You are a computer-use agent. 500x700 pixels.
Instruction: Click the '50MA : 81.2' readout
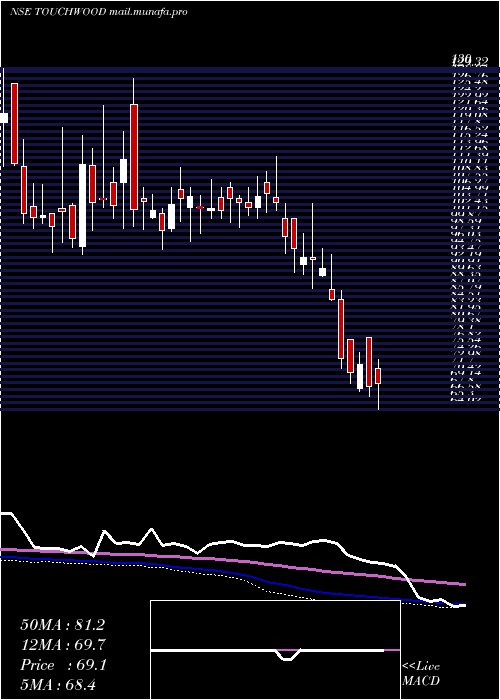(x=63, y=625)
